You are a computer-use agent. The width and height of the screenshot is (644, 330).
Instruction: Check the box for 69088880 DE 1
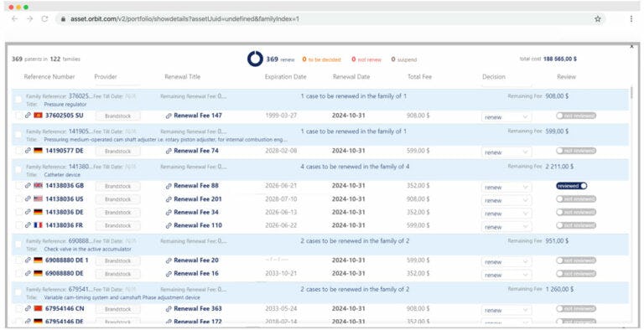click(18, 260)
